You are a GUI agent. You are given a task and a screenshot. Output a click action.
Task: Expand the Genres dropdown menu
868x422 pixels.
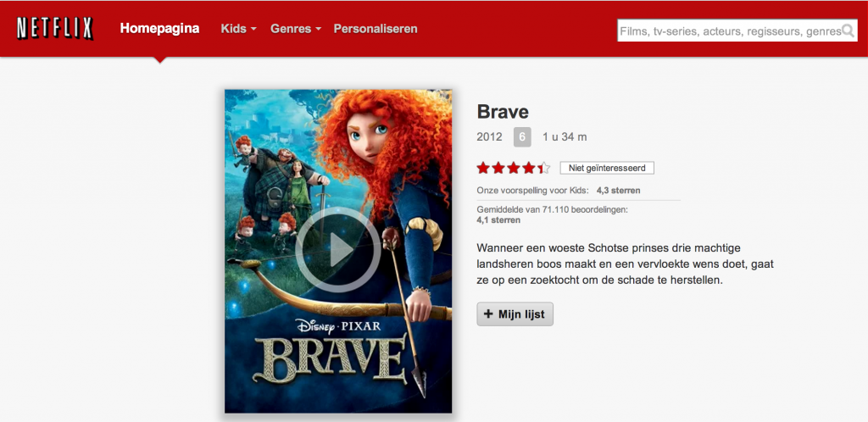coord(296,29)
